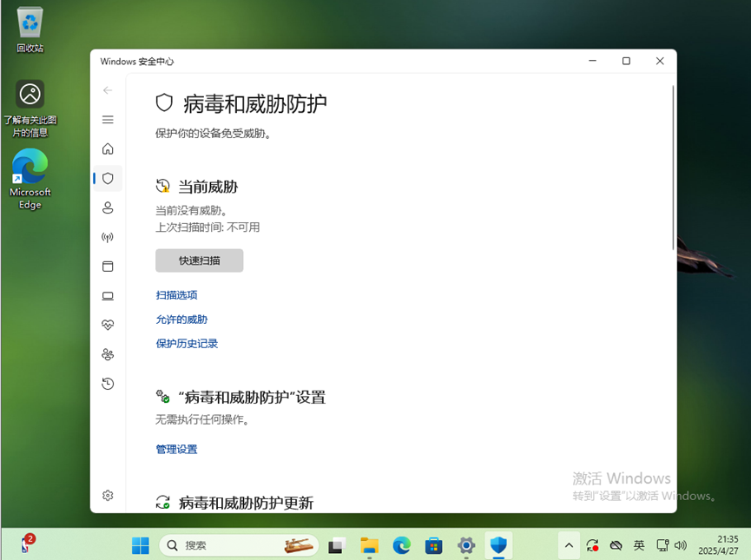Image resolution: width=751 pixels, height=560 pixels.
Task: Open the 扫描选项 link
Action: click(x=176, y=295)
